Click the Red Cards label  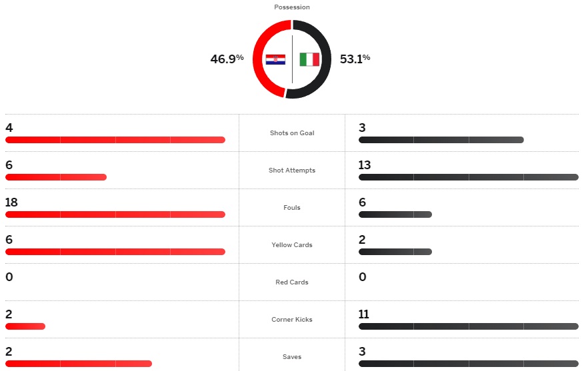pos(292,282)
